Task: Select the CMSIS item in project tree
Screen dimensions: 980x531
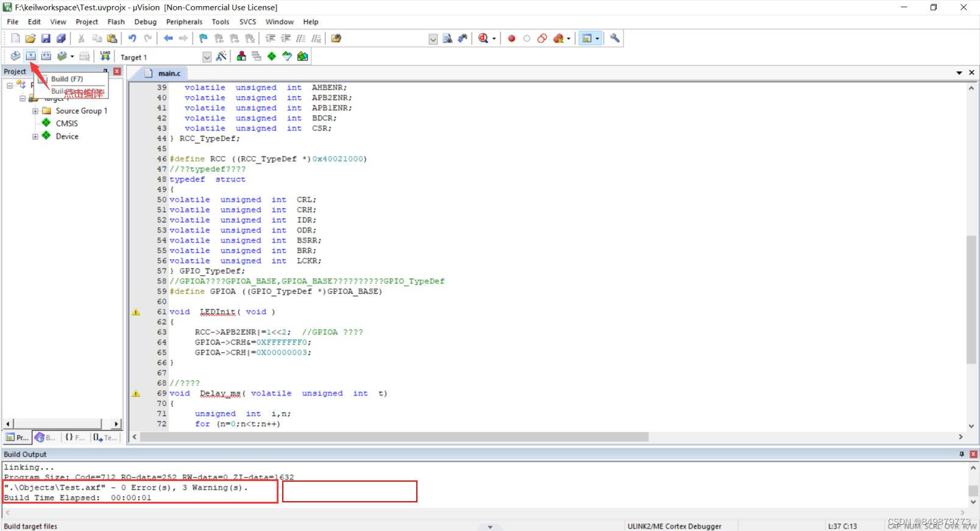Action: pos(66,123)
